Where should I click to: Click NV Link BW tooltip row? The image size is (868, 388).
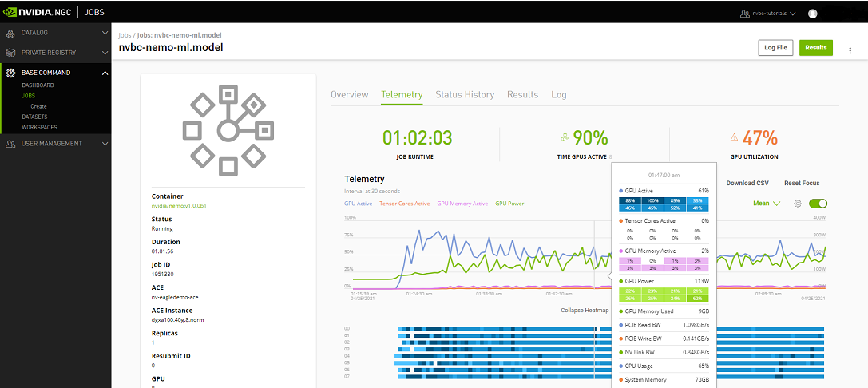click(x=664, y=353)
